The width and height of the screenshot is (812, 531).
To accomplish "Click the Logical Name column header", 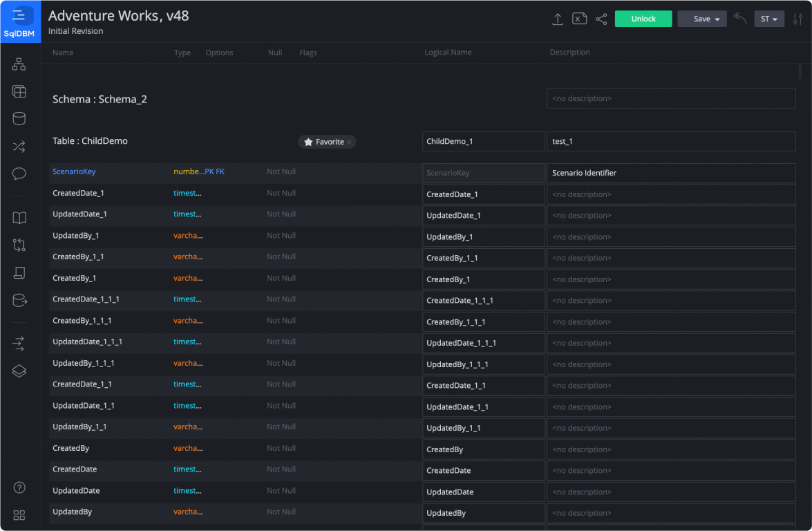I will tap(448, 53).
